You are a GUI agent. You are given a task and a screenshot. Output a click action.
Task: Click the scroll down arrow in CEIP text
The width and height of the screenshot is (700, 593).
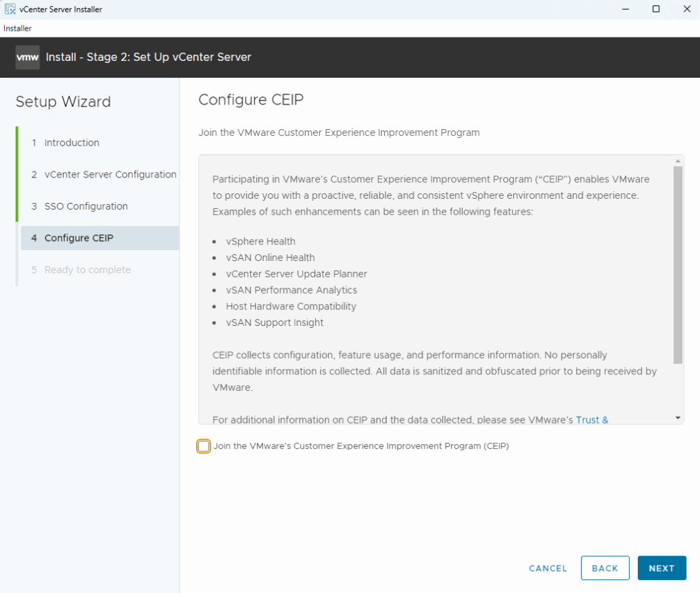click(677, 417)
